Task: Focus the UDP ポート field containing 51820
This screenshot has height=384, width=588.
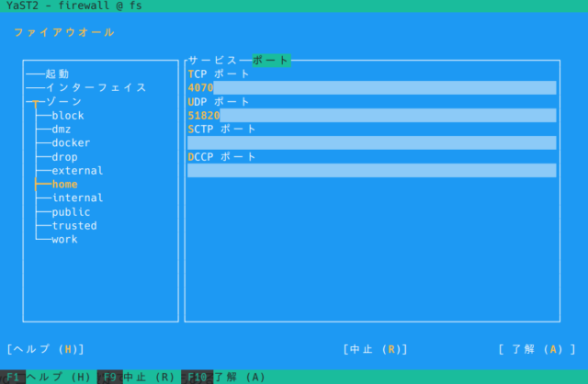Action: (x=371, y=116)
